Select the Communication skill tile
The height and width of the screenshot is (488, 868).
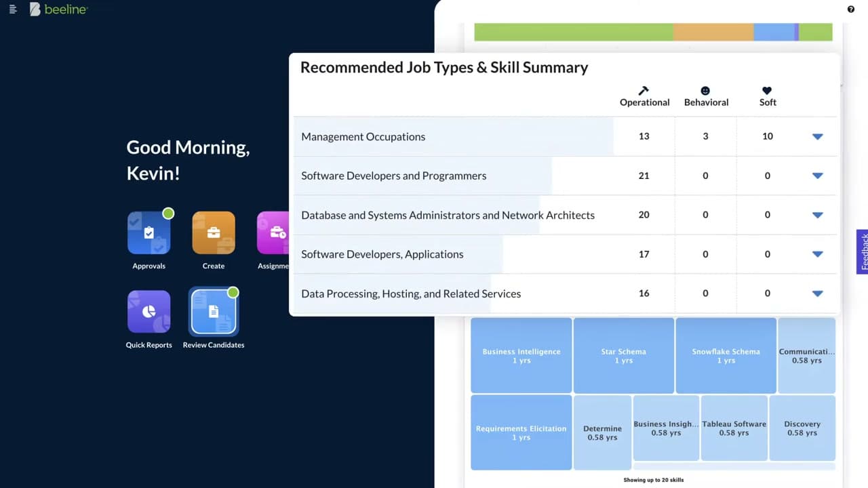coord(807,355)
